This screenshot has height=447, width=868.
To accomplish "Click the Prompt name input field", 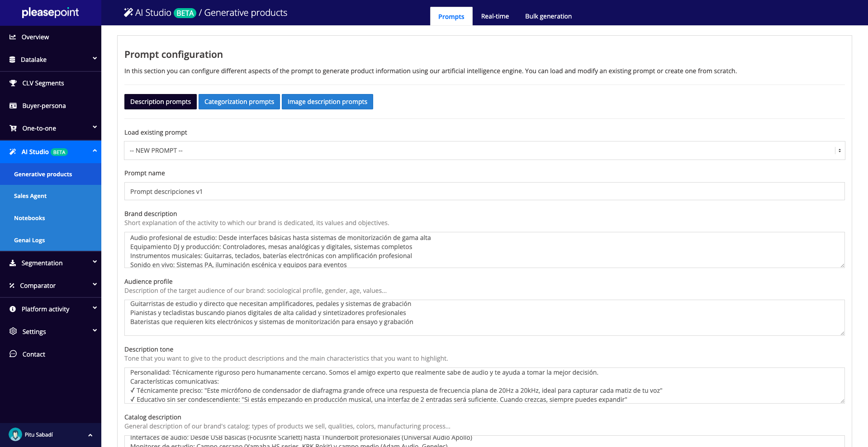I will coord(484,192).
